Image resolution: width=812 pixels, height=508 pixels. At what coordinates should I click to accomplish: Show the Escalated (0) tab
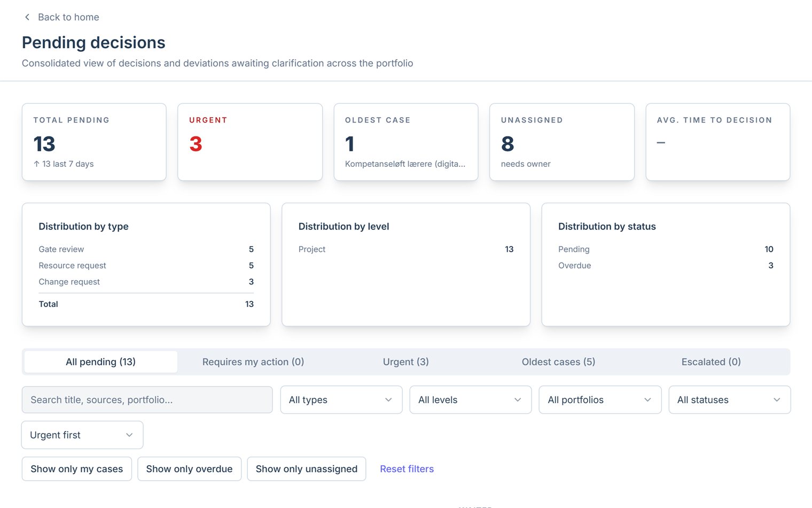pos(711,362)
